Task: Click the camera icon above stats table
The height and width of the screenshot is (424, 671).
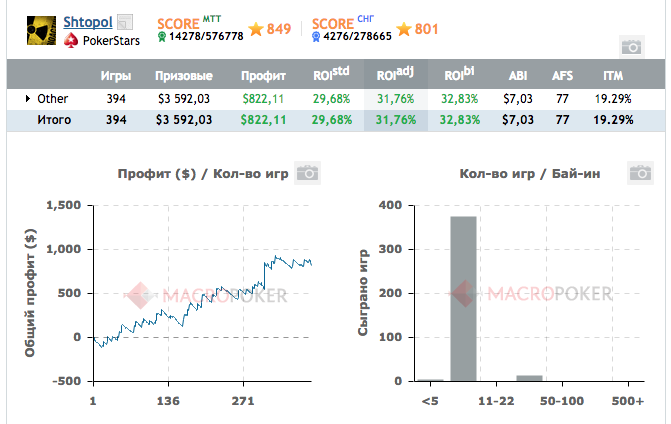Action: (632, 47)
